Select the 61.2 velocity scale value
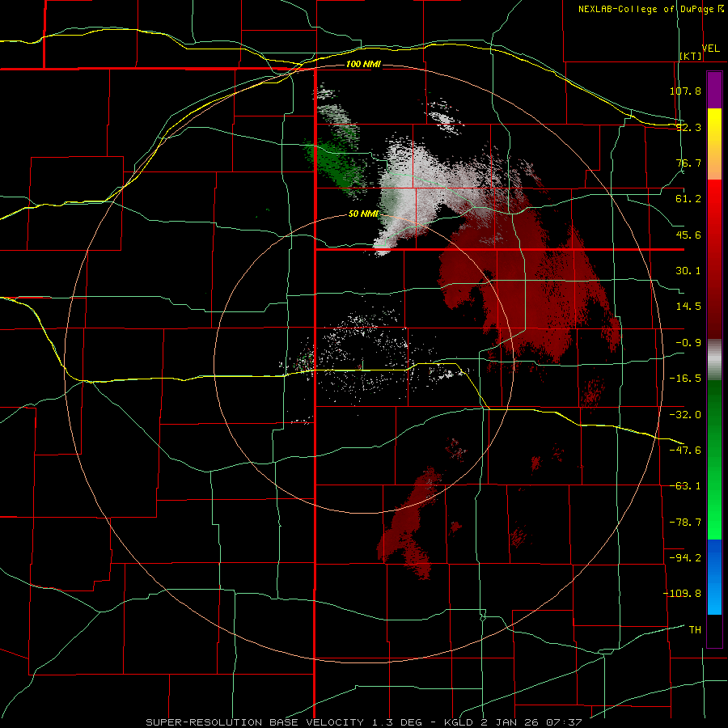Image resolution: width=728 pixels, height=728 pixels. click(x=688, y=199)
